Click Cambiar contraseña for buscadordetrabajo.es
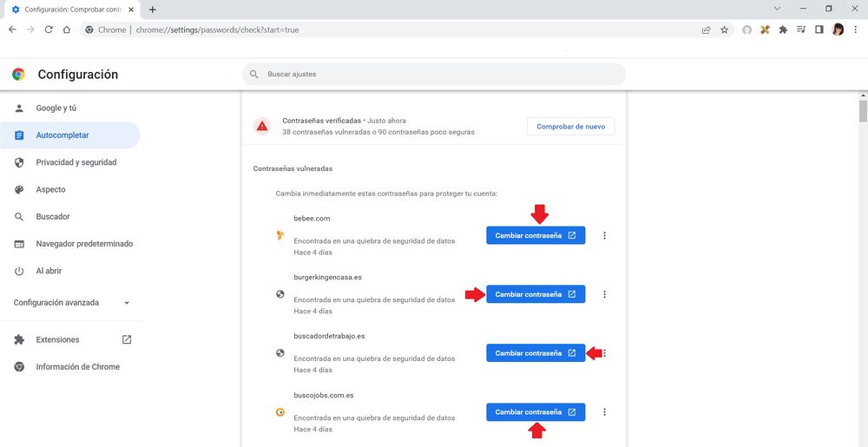The height and width of the screenshot is (447, 868). pyautogui.click(x=535, y=353)
